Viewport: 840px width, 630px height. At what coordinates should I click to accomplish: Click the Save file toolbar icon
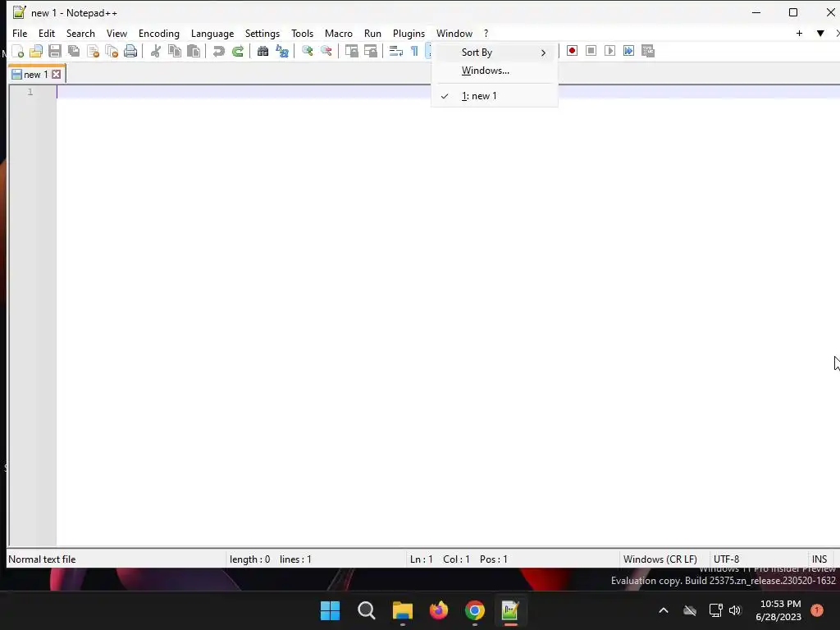tap(55, 52)
